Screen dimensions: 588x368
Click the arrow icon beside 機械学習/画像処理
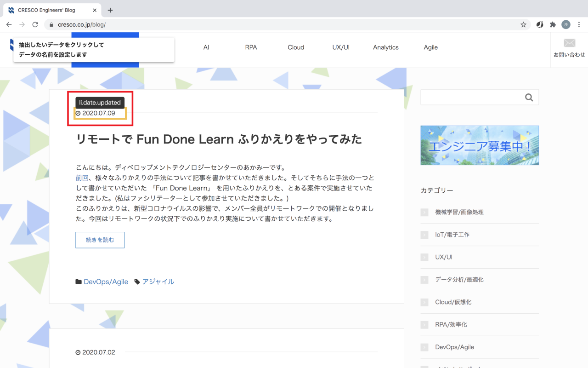424,213
